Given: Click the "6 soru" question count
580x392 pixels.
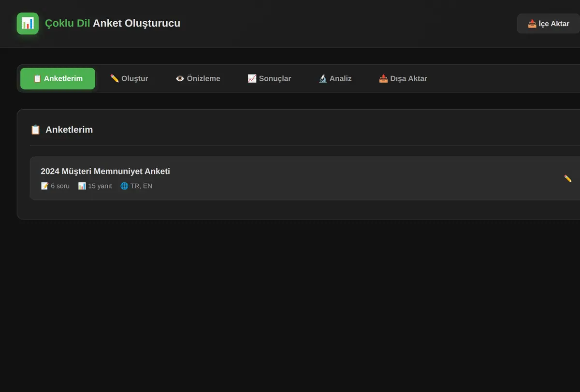Looking at the screenshot, I should pyautogui.click(x=55, y=186).
